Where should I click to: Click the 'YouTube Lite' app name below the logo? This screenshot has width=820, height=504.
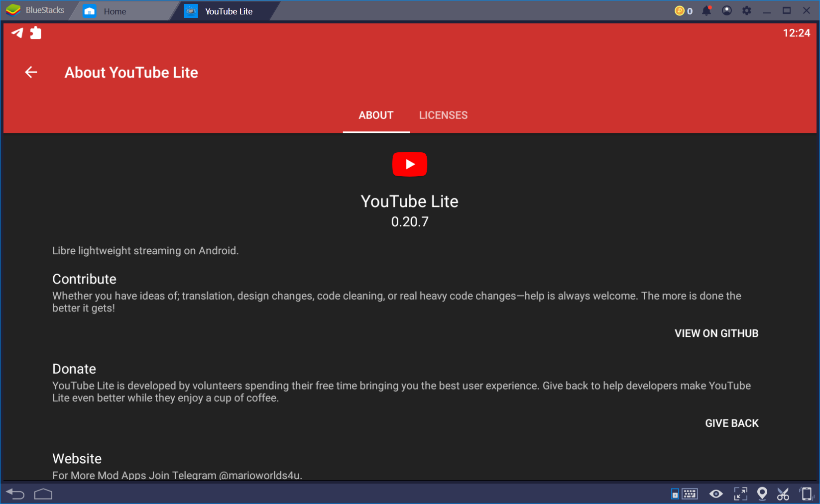pos(410,202)
